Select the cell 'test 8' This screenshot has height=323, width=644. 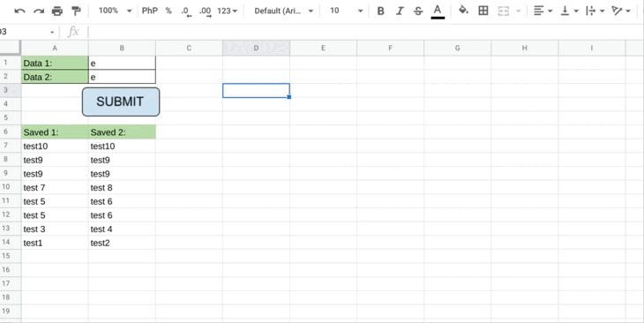click(122, 187)
